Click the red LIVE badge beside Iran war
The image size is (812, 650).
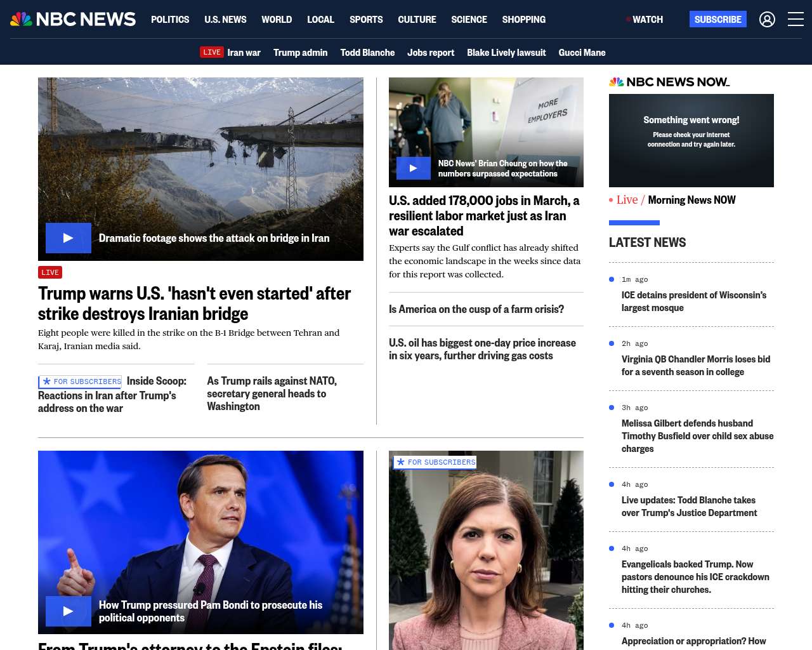click(212, 52)
